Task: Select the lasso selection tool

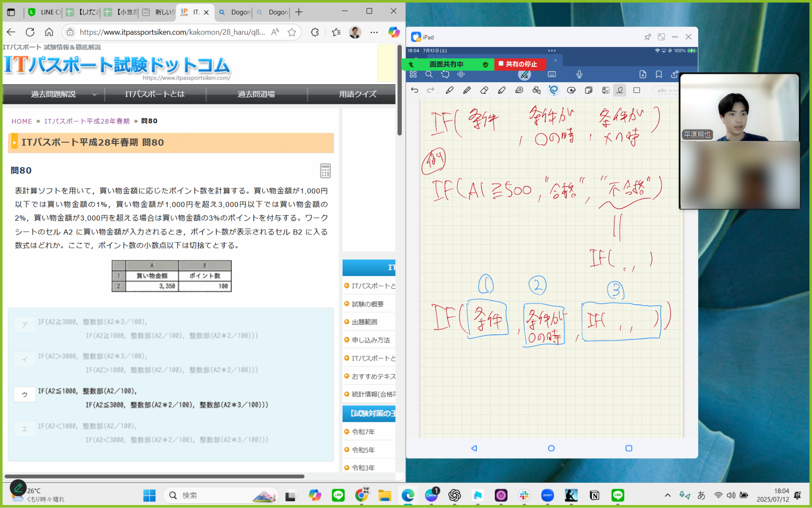Action: (554, 90)
